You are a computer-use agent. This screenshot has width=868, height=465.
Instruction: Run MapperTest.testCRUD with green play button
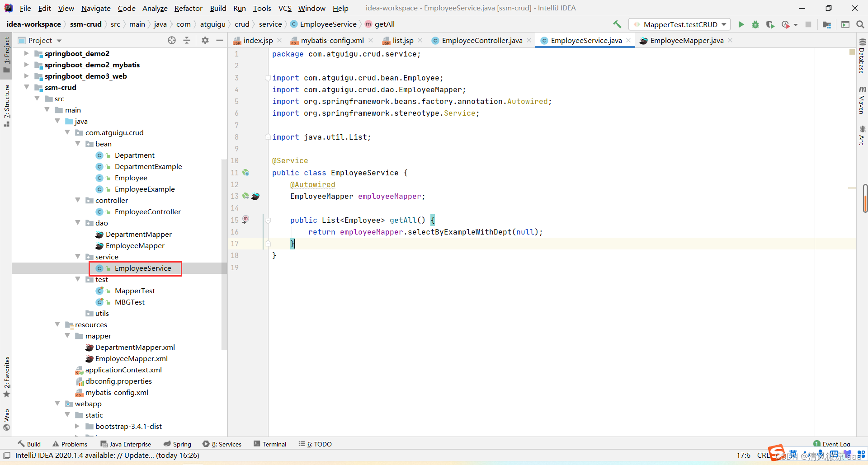tap(741, 24)
